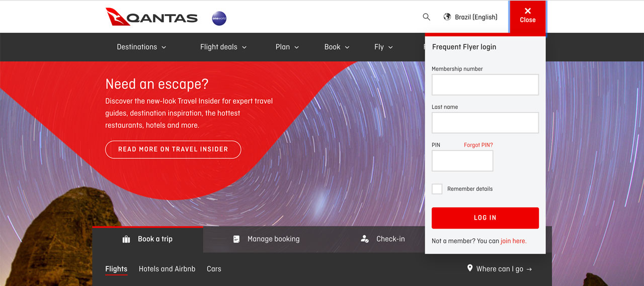
Task: Select the Hotels and Airbnb sub-tab
Action: [167, 269]
